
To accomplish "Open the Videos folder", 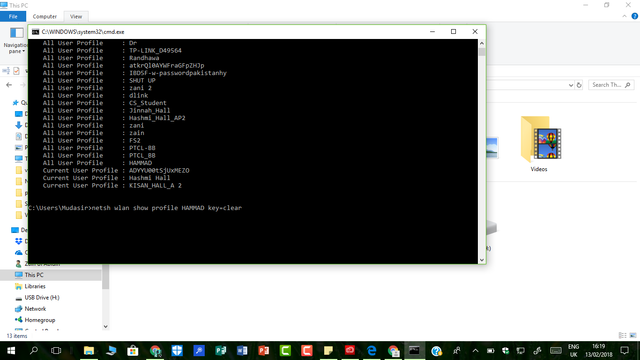I will coord(540,144).
